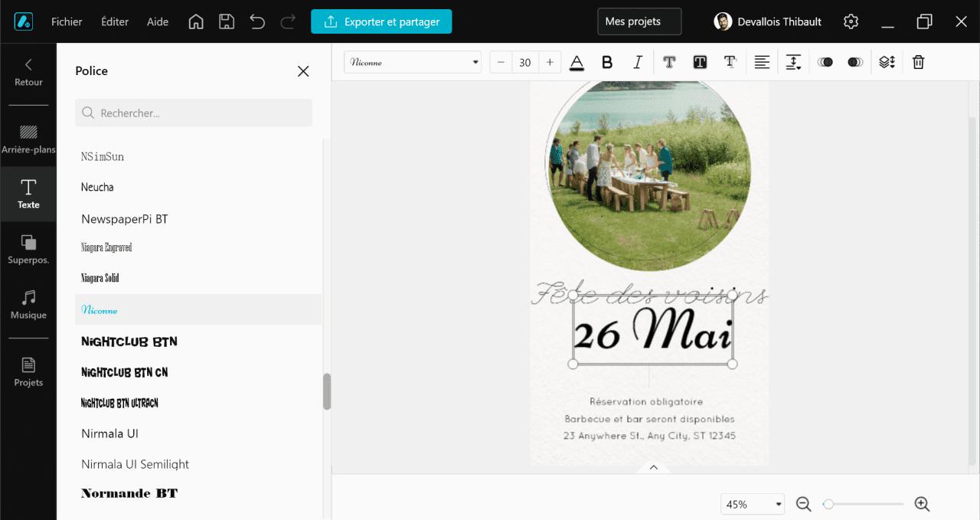Screen dimensions: 980x520
Task: Apply italic formatting to the text
Action: 638,62
